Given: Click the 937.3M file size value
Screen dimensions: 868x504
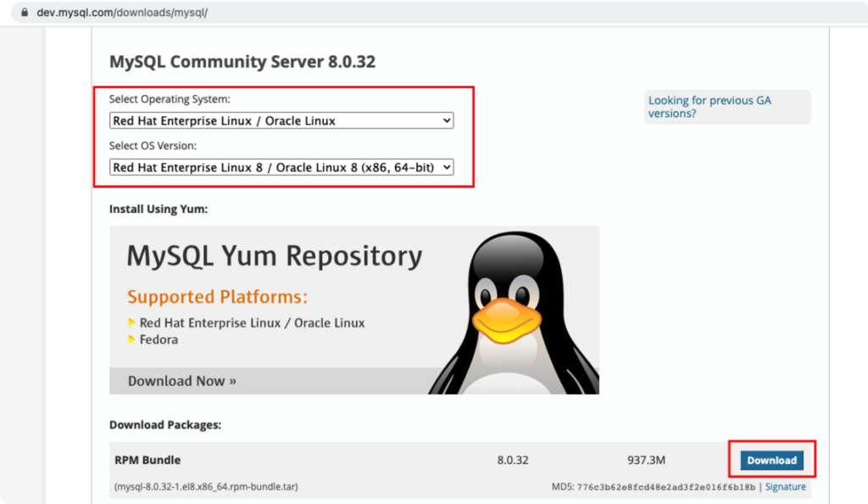Looking at the screenshot, I should click(x=646, y=460).
